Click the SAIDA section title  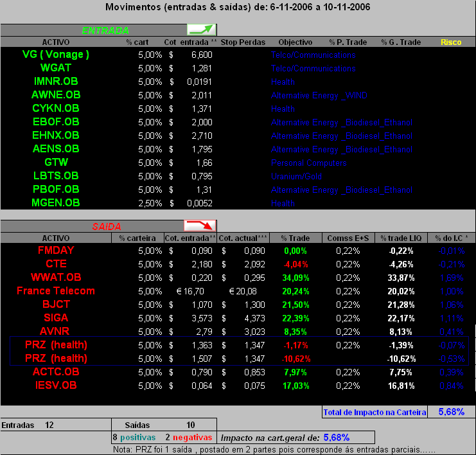point(107,227)
